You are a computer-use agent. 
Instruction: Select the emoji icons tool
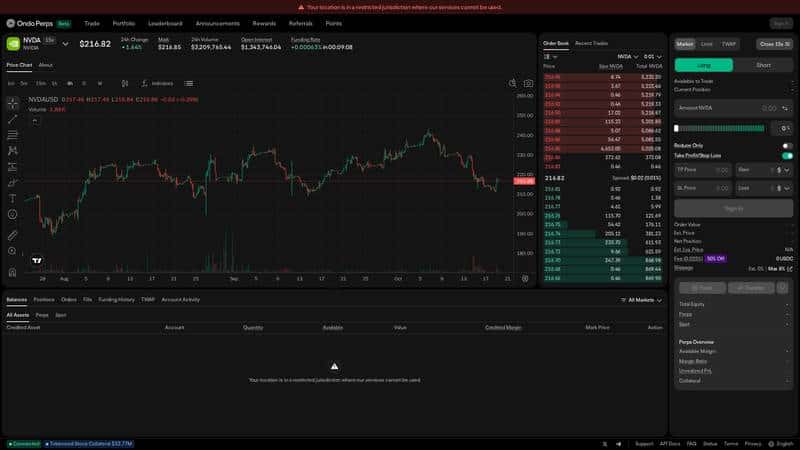tap(13, 214)
